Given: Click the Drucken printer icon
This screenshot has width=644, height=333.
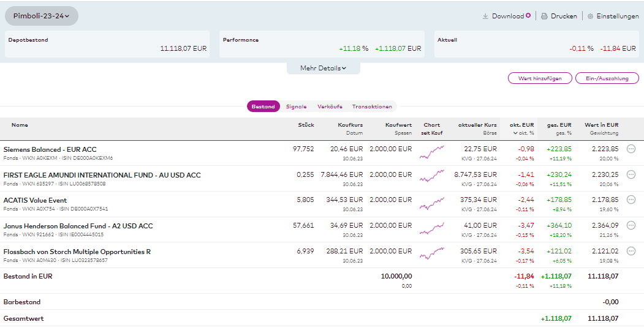Looking at the screenshot, I should 544,17.
